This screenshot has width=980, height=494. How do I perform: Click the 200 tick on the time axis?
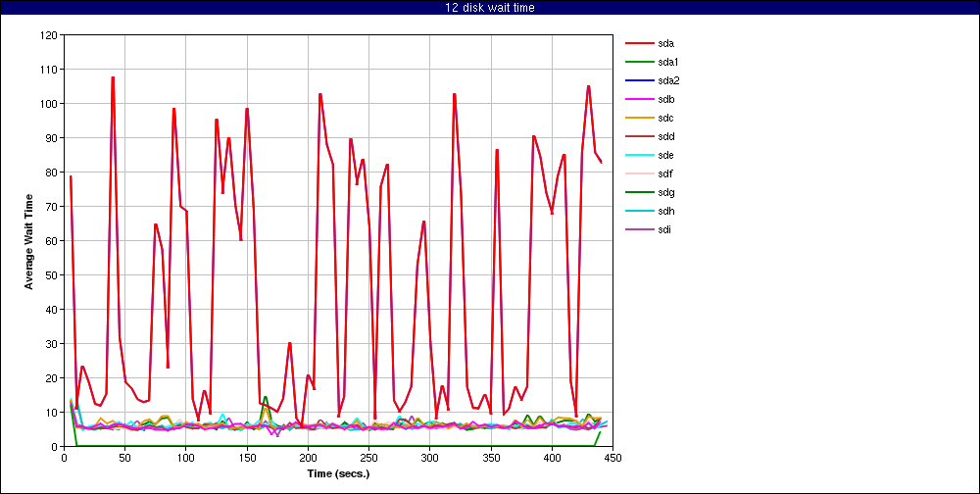pos(308,458)
